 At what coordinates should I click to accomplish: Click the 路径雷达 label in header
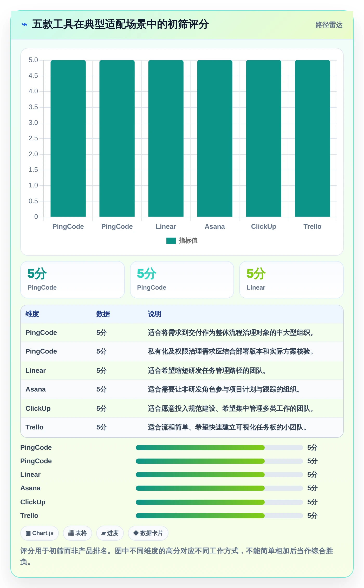click(329, 25)
